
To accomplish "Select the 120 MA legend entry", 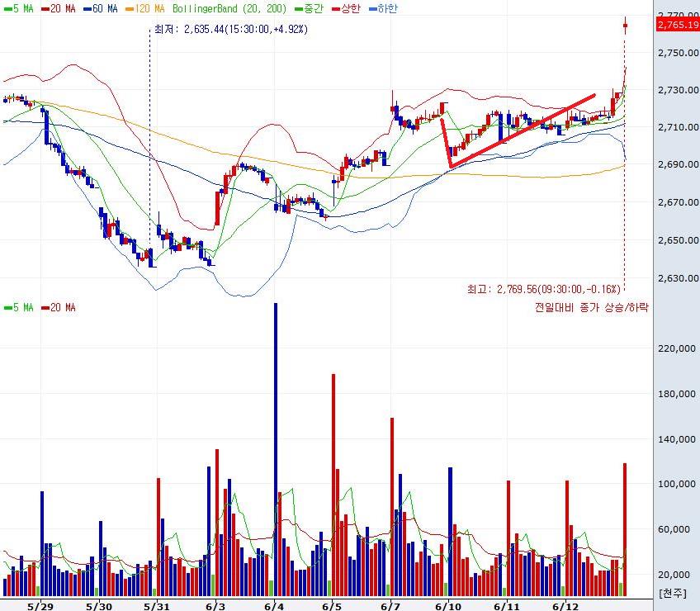I will point(145,8).
